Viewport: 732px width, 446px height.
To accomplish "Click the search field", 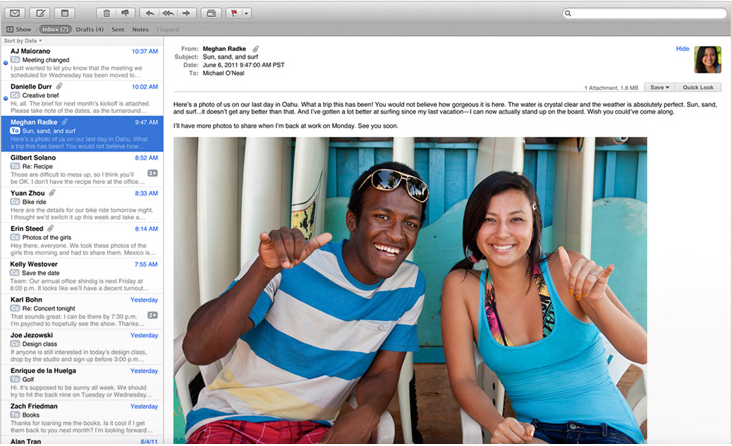I will pos(644,13).
